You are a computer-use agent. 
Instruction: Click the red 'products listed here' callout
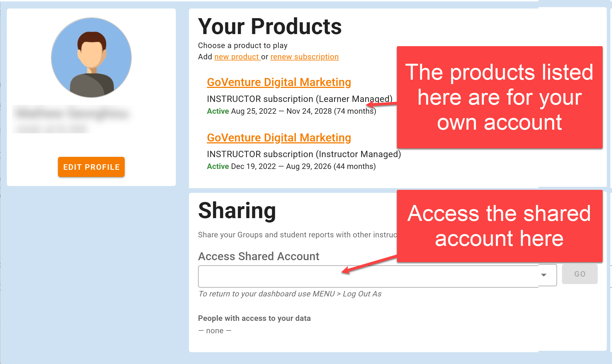(499, 97)
